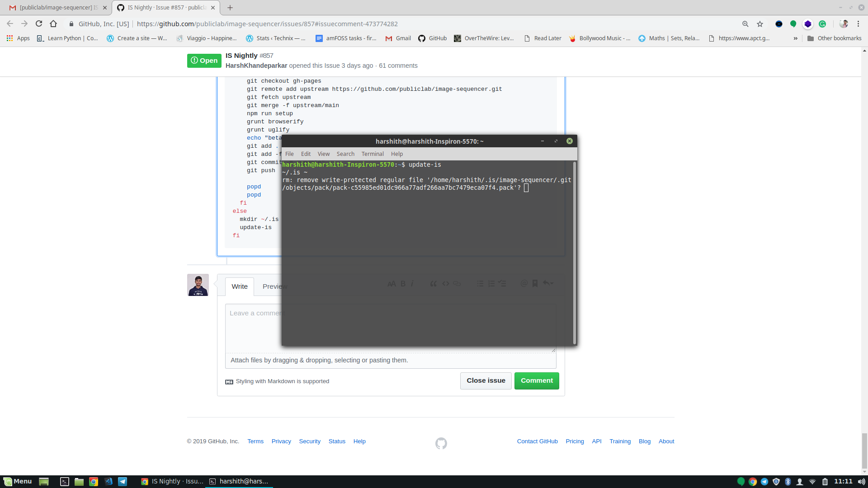Add a bulleted list in comment editor
Viewport: 868px width, 488px height.
pos(480,284)
